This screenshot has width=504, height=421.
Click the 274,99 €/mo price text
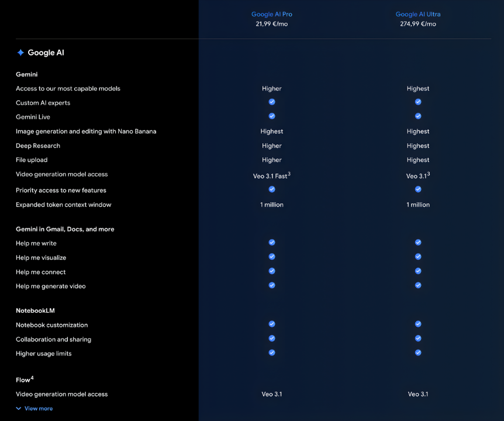pos(418,24)
